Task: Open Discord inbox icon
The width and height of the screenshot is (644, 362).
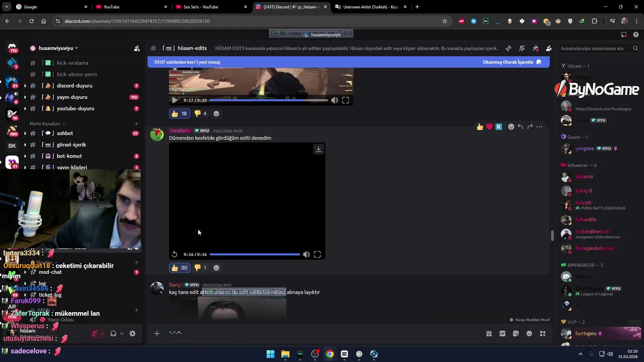Action: tap(624, 35)
